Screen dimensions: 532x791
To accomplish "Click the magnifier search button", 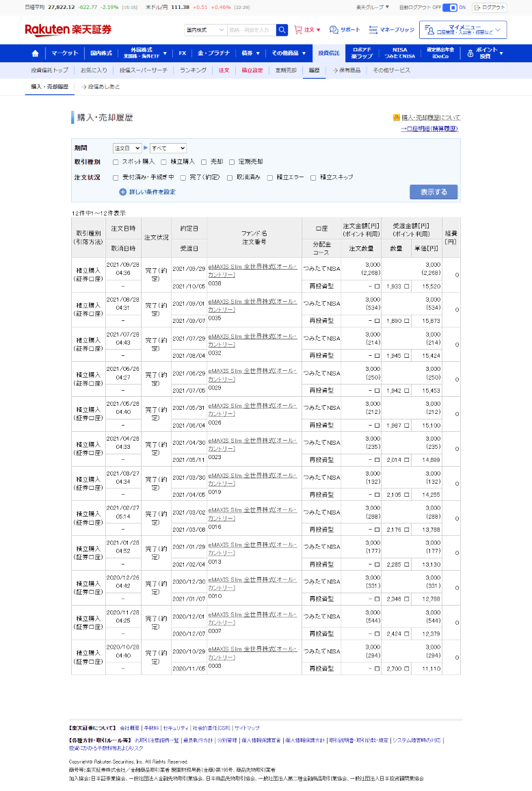I will (282, 29).
